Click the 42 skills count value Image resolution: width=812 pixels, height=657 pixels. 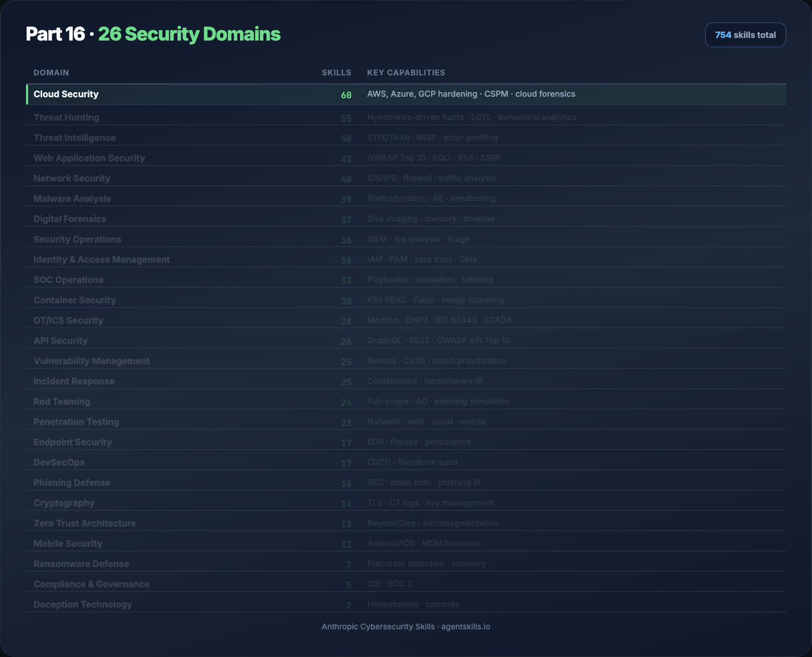tap(346, 159)
